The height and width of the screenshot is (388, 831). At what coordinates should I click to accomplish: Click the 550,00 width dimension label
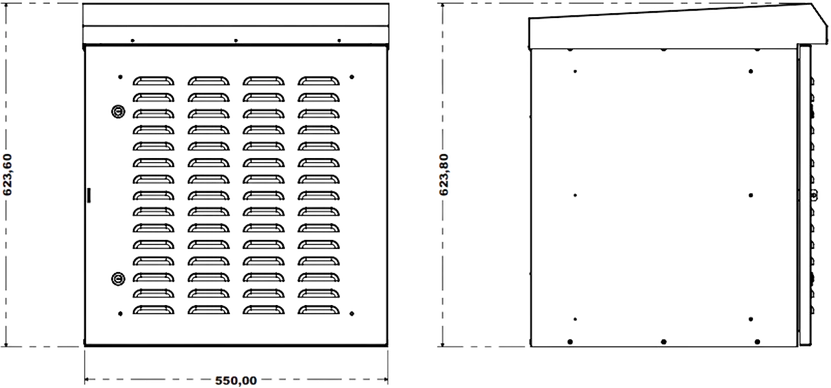(x=236, y=381)
